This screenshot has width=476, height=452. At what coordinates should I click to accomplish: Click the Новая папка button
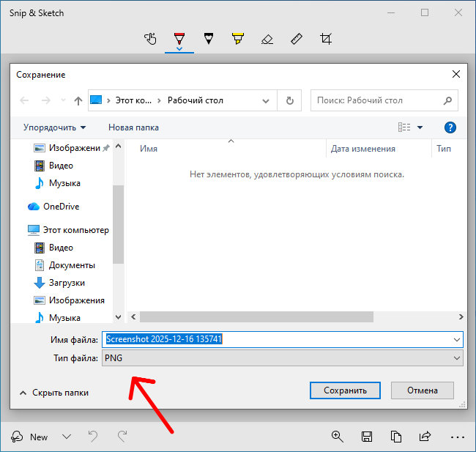tap(133, 127)
